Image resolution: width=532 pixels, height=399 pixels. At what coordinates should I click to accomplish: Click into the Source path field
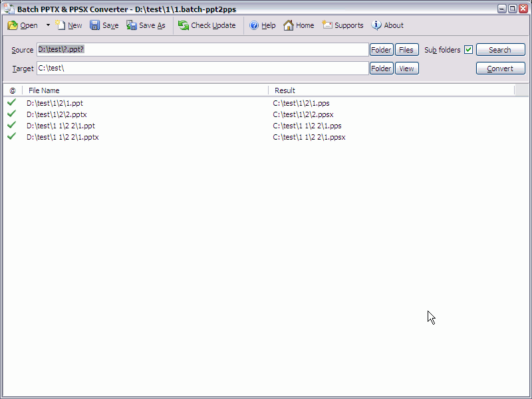pyautogui.click(x=203, y=49)
